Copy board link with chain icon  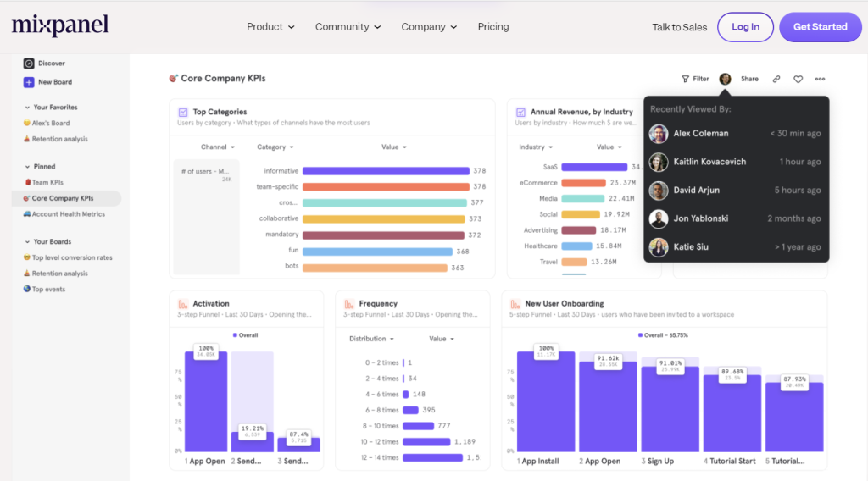pos(776,79)
